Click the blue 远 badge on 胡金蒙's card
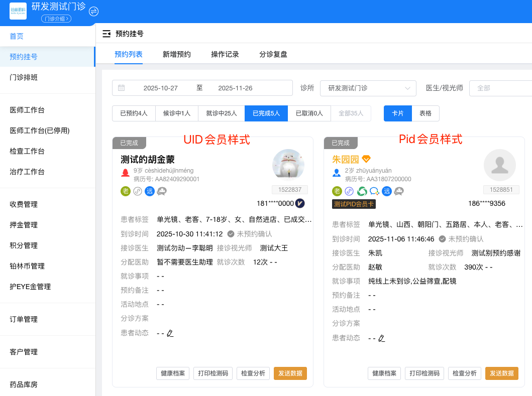 pyautogui.click(x=150, y=191)
